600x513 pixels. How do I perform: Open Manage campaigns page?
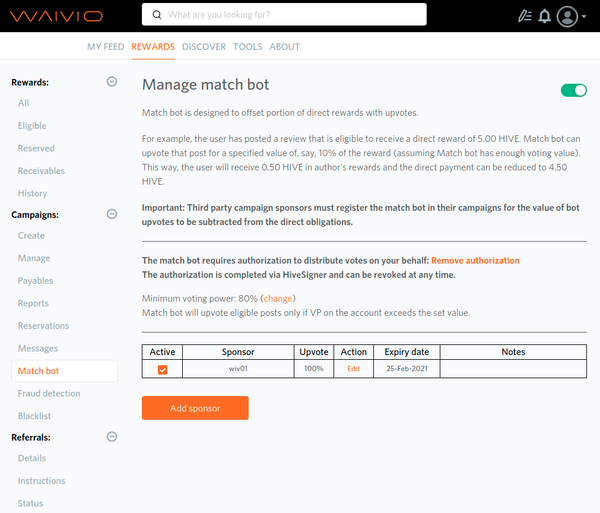(34, 258)
